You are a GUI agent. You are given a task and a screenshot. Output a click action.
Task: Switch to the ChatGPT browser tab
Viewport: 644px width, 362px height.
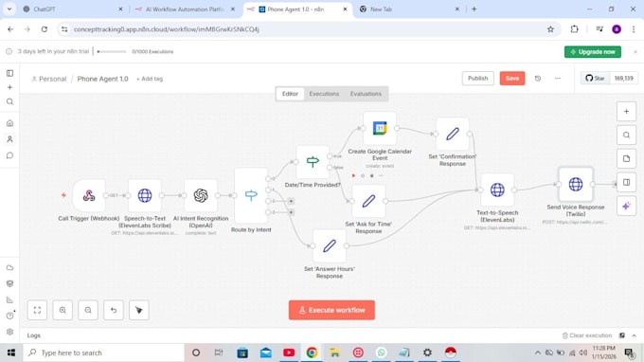coord(74,9)
